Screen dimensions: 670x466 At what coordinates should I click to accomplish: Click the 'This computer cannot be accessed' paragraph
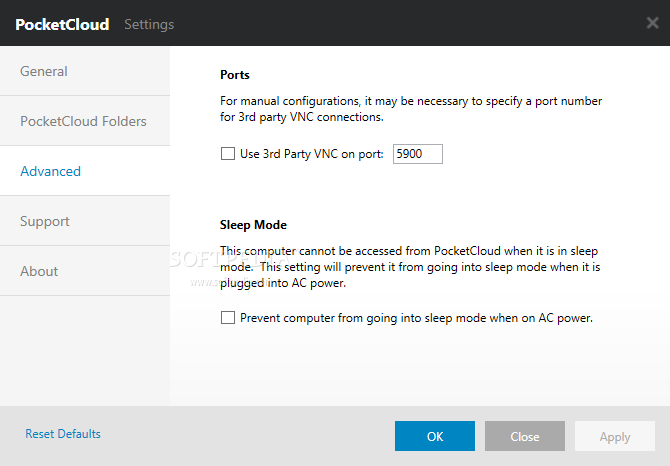point(410,267)
